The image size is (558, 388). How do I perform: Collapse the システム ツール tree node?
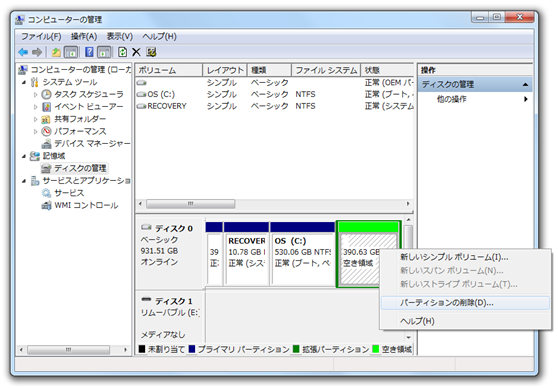pyautogui.click(x=24, y=83)
